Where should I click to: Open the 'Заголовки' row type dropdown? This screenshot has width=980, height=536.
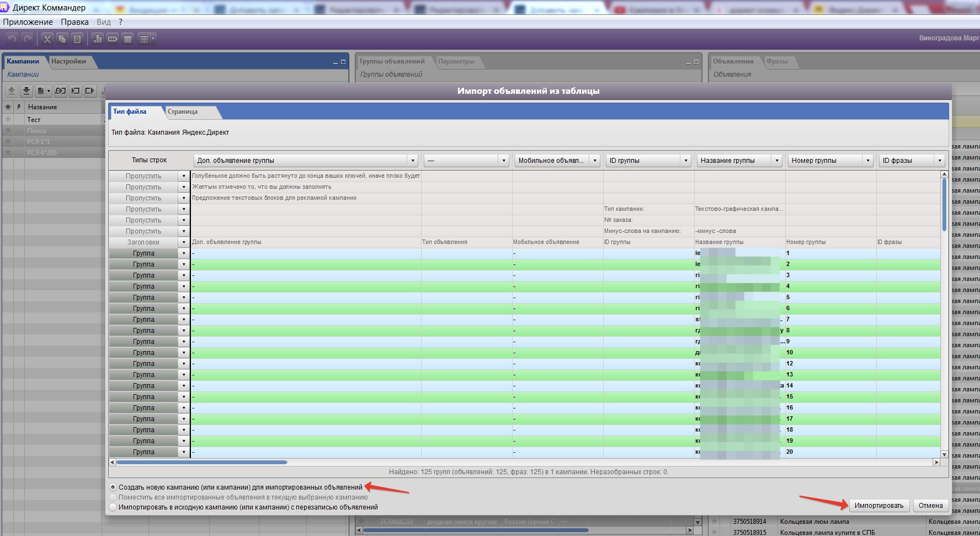click(184, 242)
